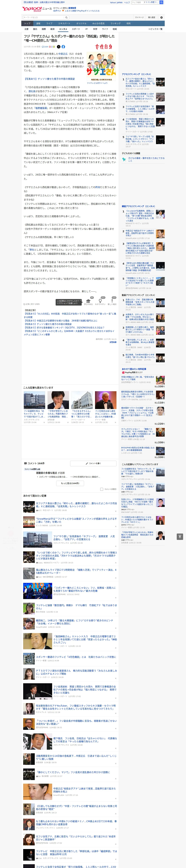The width and height of the screenshot is (186, 868).
Task: Click the ヘルプ link in the header
Action: (x=127, y=2)
